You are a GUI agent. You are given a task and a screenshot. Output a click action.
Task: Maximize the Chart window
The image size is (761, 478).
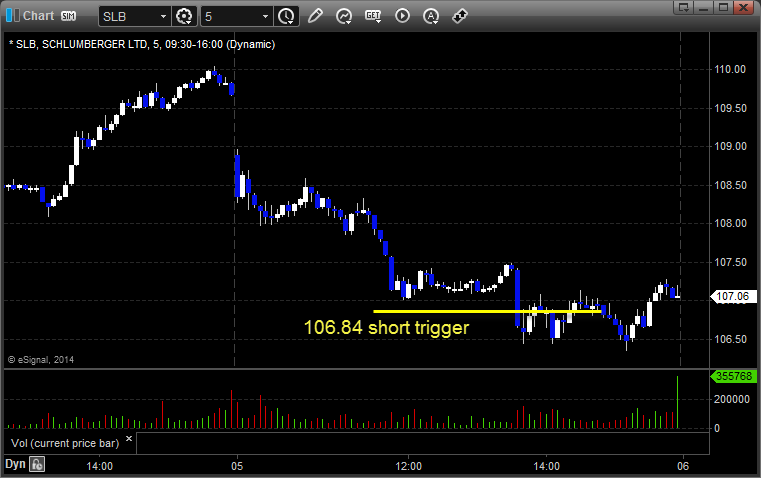pos(723,7)
